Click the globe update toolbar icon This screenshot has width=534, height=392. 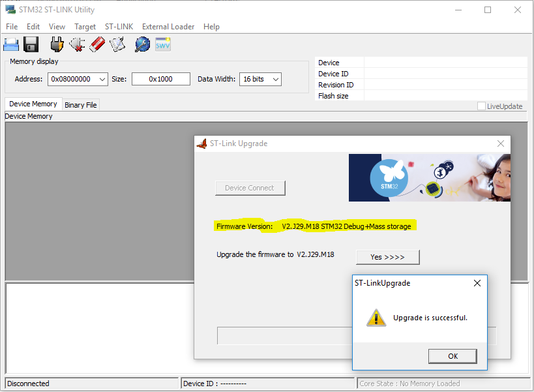coord(142,44)
